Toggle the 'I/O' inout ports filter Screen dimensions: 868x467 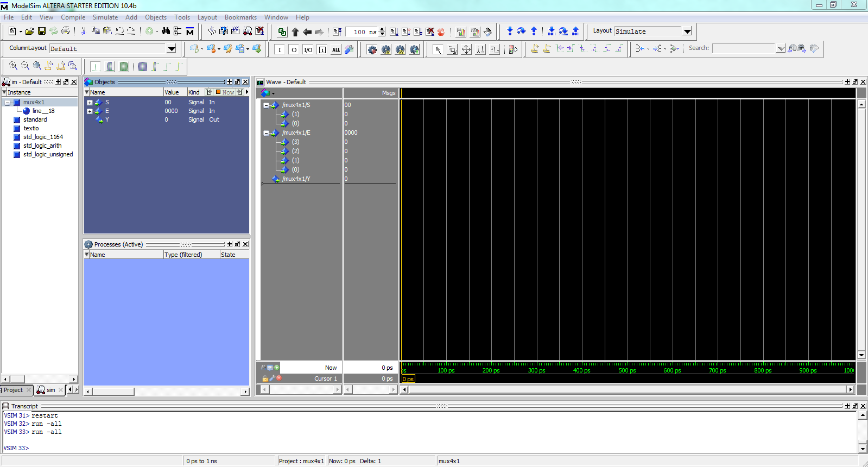[x=308, y=49]
